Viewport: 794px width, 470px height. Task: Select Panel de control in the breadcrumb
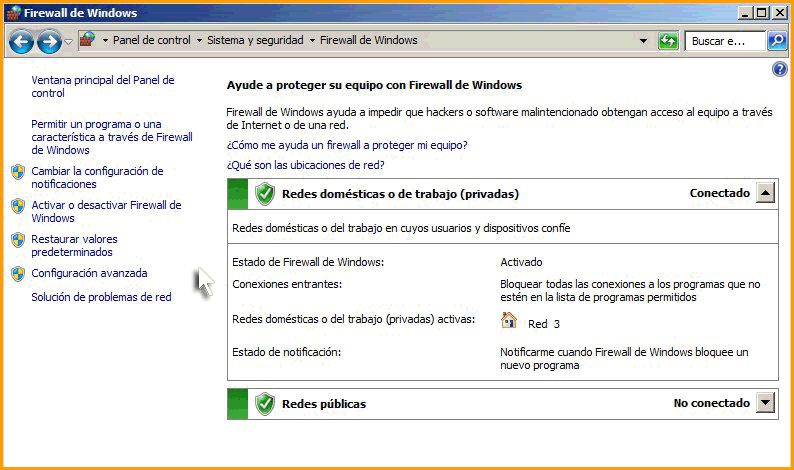point(151,41)
